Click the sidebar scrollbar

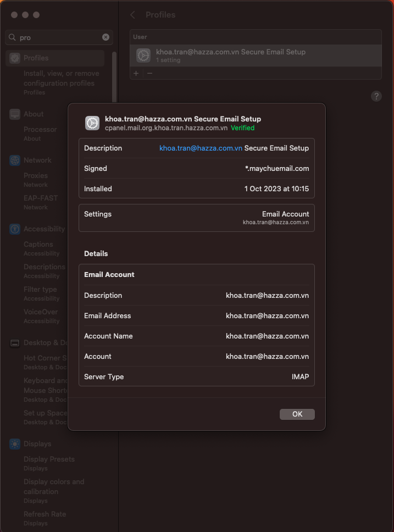[x=114, y=77]
